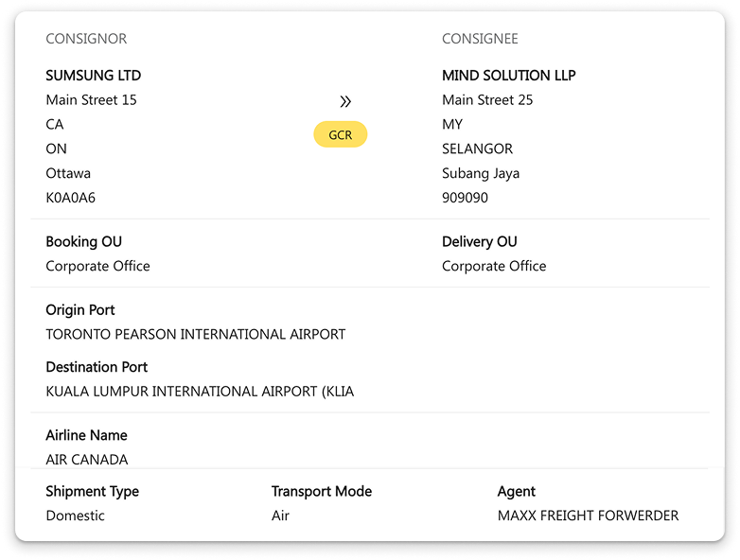Screen dimensions: 740x560
Task: Click consignor name SUMSUNG LTD
Action: point(93,76)
